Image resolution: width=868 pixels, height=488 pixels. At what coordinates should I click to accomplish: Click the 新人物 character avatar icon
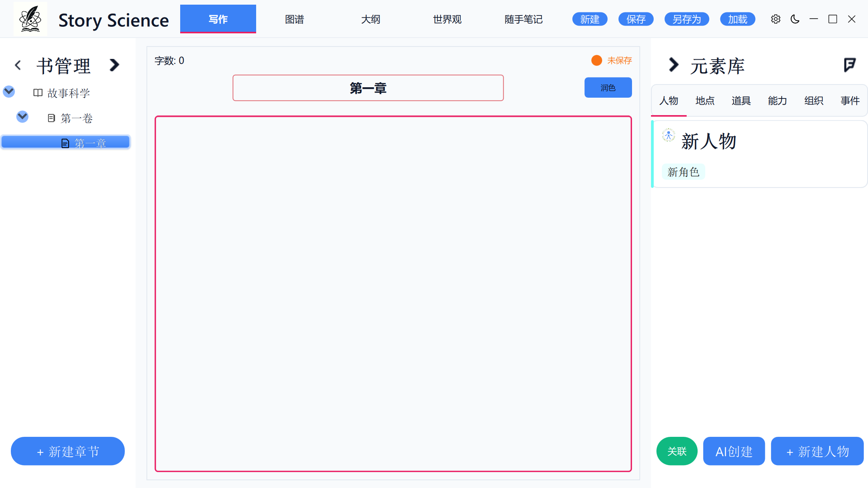(x=668, y=135)
